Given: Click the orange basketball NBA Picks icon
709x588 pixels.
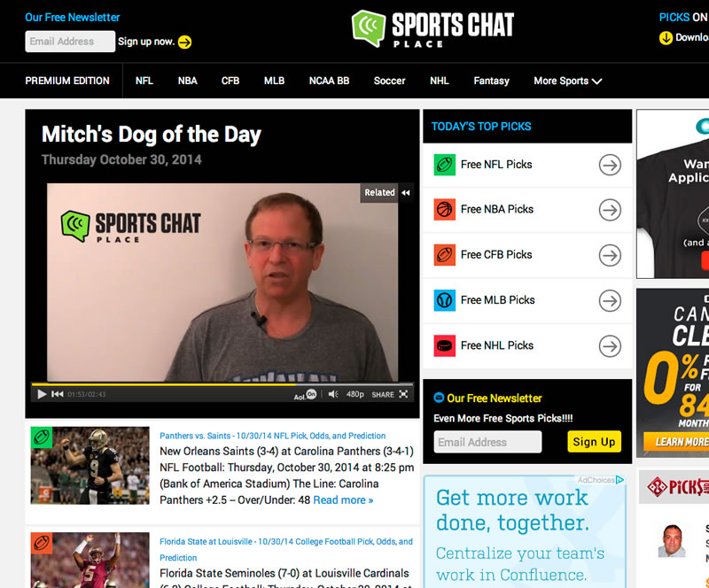Looking at the screenshot, I should [445, 209].
